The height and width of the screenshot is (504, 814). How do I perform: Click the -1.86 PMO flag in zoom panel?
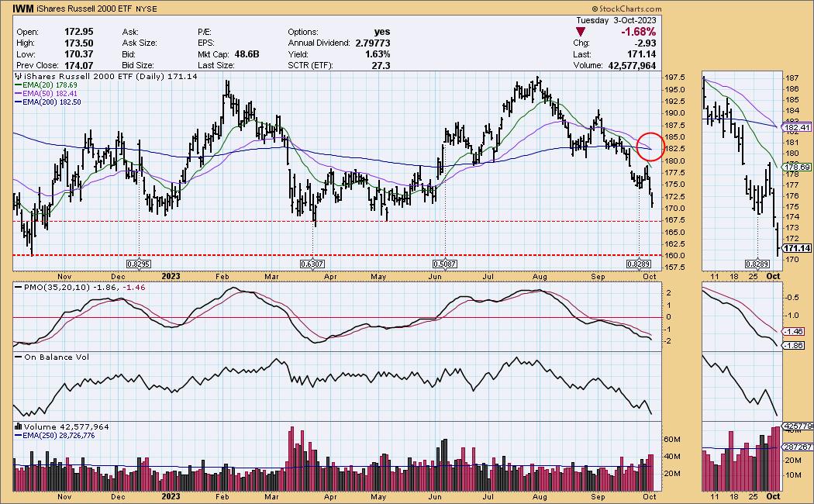tap(795, 345)
